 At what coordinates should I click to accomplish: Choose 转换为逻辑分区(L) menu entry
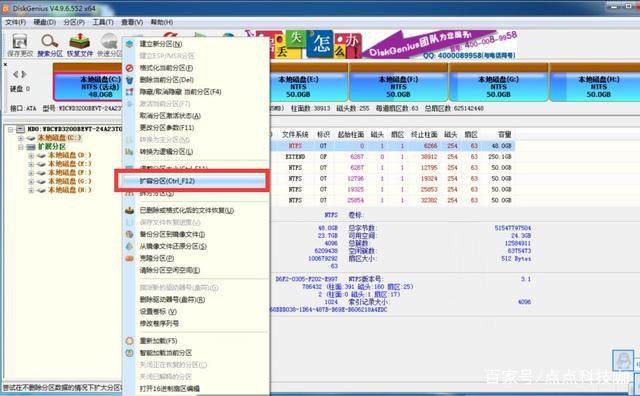[x=166, y=152]
